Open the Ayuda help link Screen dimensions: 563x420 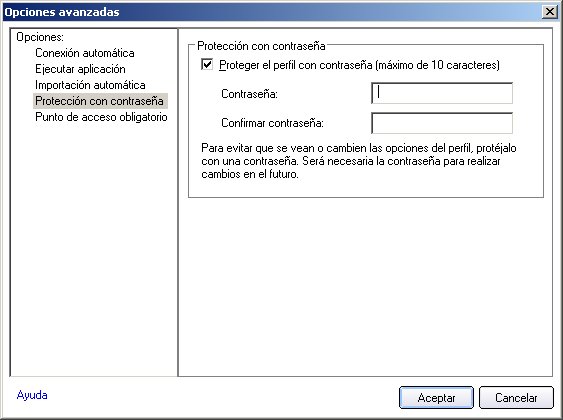point(32,395)
